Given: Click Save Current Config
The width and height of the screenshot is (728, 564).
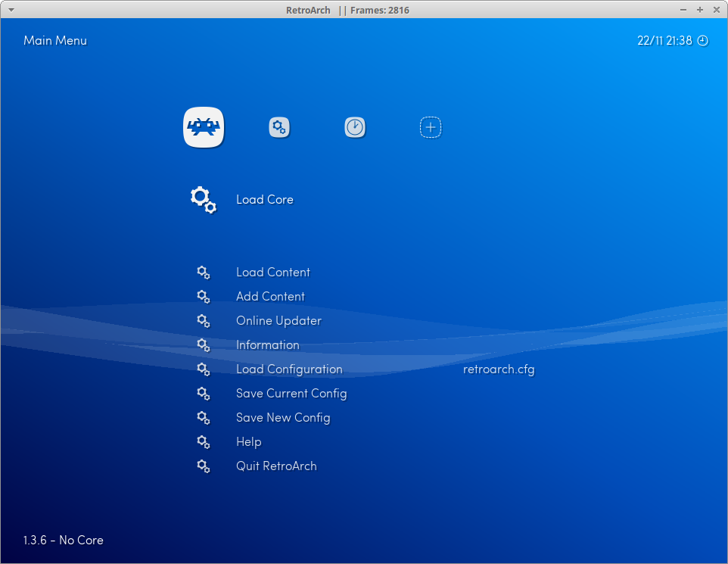Looking at the screenshot, I should 291,393.
